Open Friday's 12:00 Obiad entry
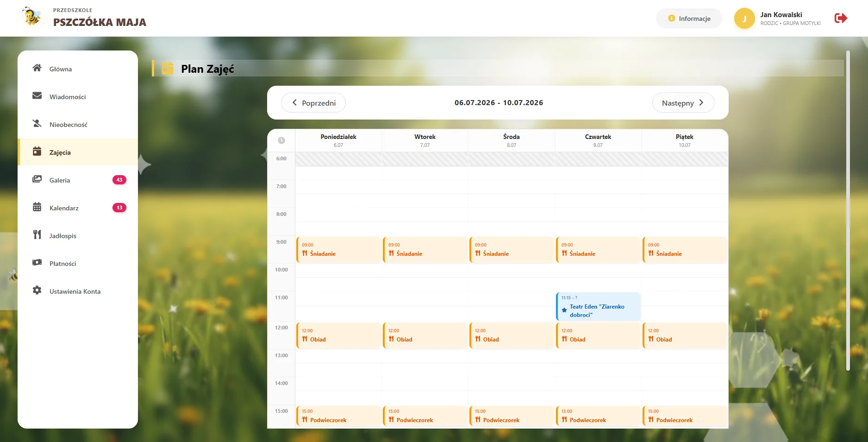This screenshot has width=868, height=442. click(685, 335)
